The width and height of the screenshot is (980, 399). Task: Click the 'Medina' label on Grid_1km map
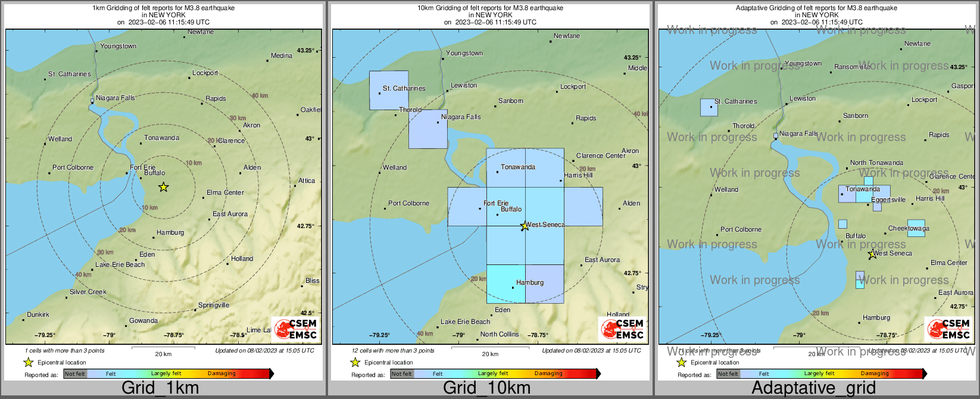(x=282, y=55)
